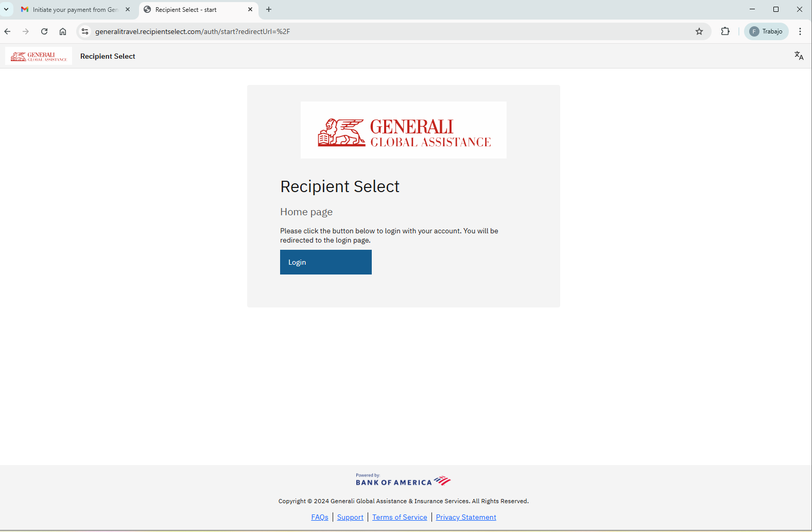Open the browser extensions menu
812x532 pixels.
point(725,31)
